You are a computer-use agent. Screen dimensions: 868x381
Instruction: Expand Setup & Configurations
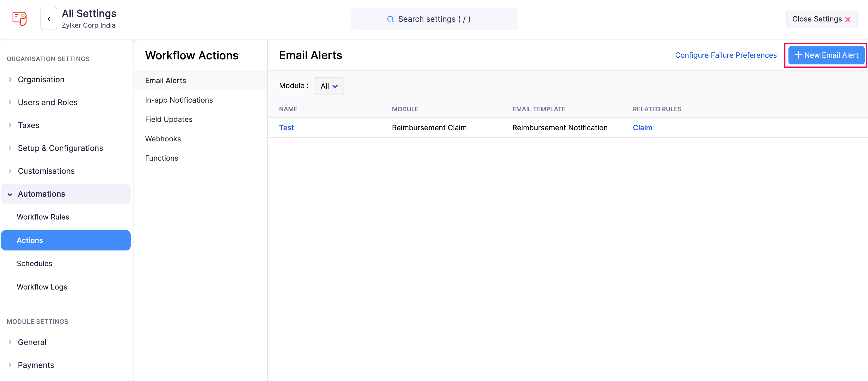pos(66,148)
